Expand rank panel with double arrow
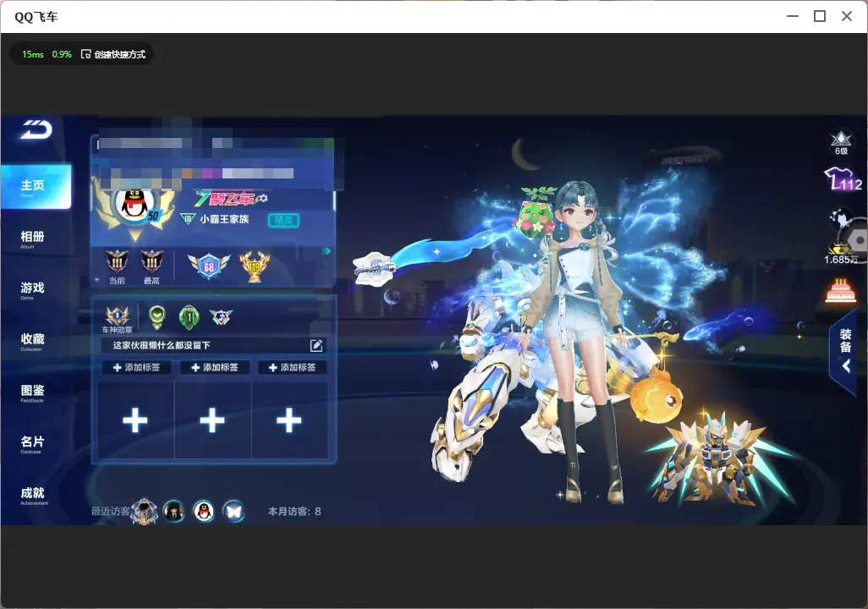The width and height of the screenshot is (868, 609). (x=326, y=251)
